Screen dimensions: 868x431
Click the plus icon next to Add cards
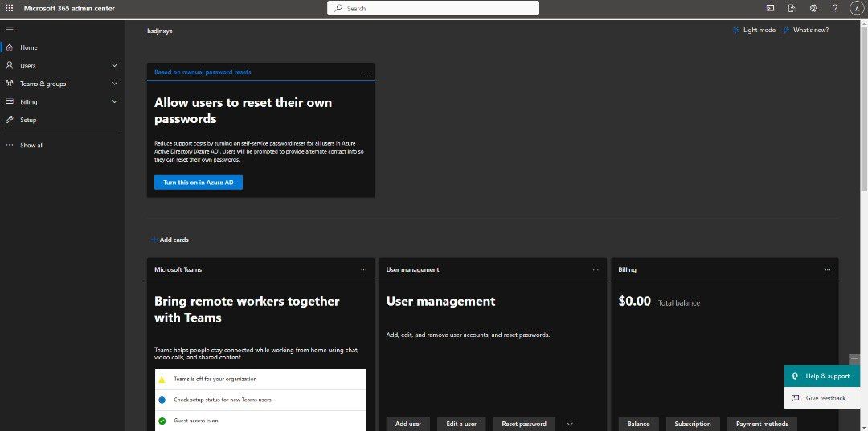pyautogui.click(x=154, y=240)
